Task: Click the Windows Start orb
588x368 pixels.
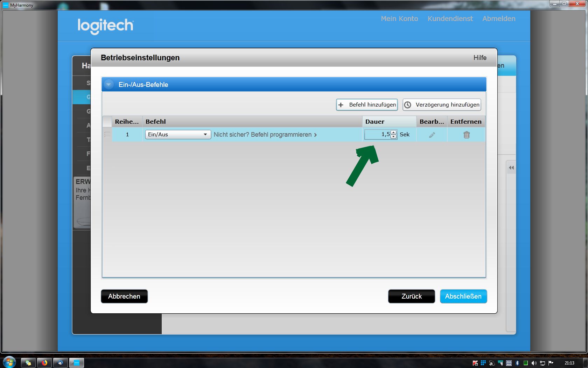Action: click(9, 362)
